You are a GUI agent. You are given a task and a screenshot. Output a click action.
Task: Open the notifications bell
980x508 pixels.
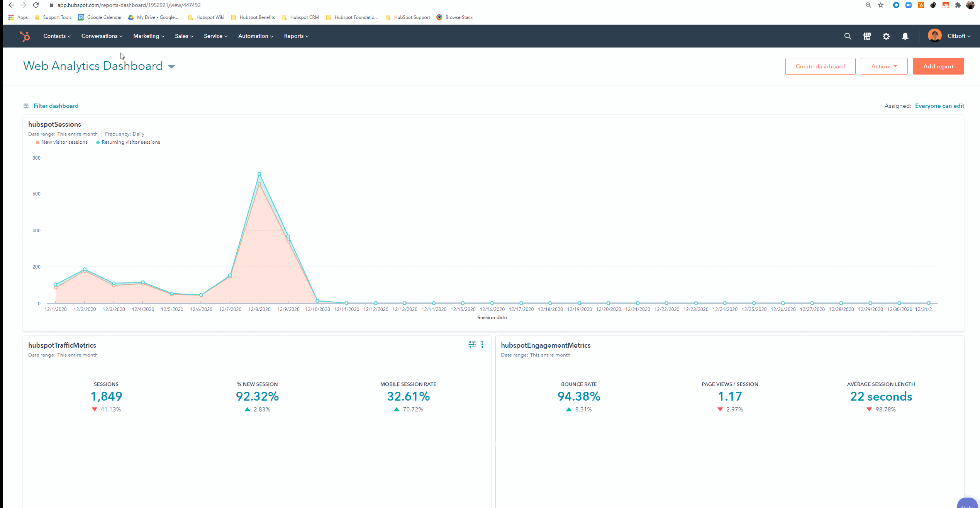pos(905,36)
